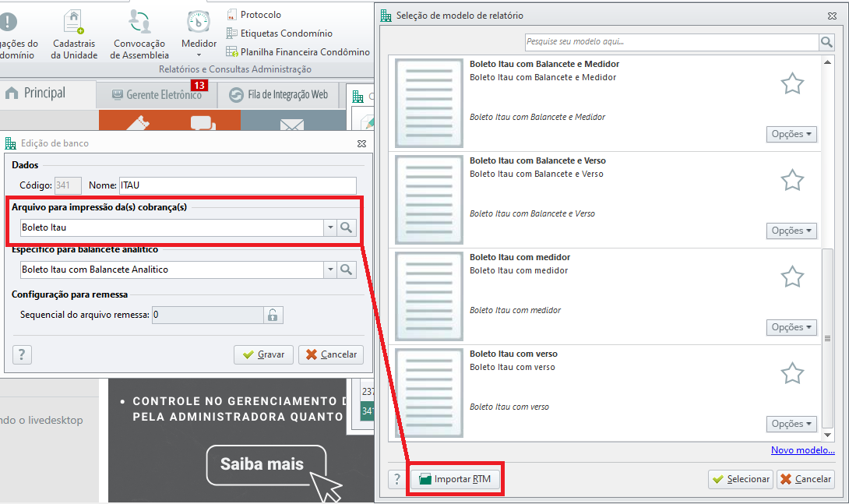The width and height of the screenshot is (849, 504).
Task: Save bank with the Gravar button
Action: 263,354
